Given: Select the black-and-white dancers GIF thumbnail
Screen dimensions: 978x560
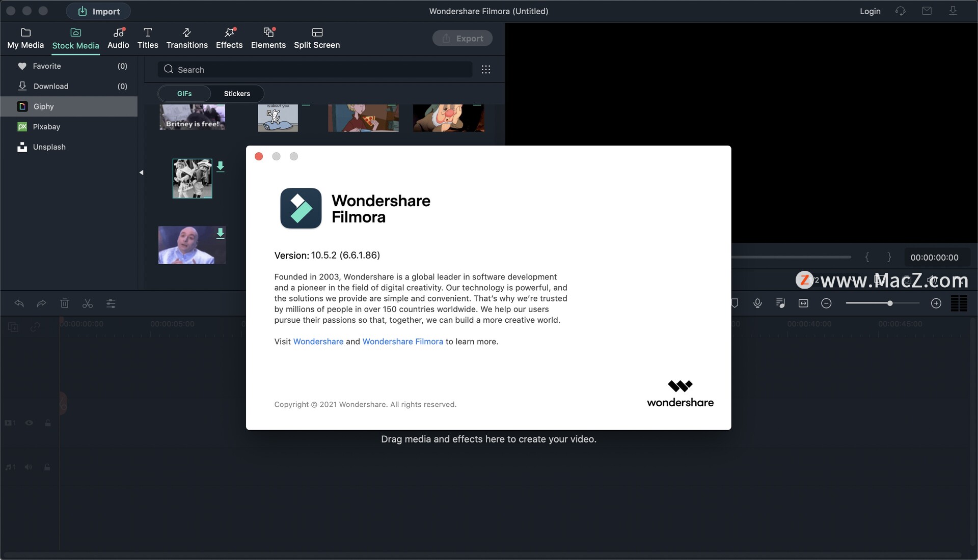Looking at the screenshot, I should click(192, 179).
